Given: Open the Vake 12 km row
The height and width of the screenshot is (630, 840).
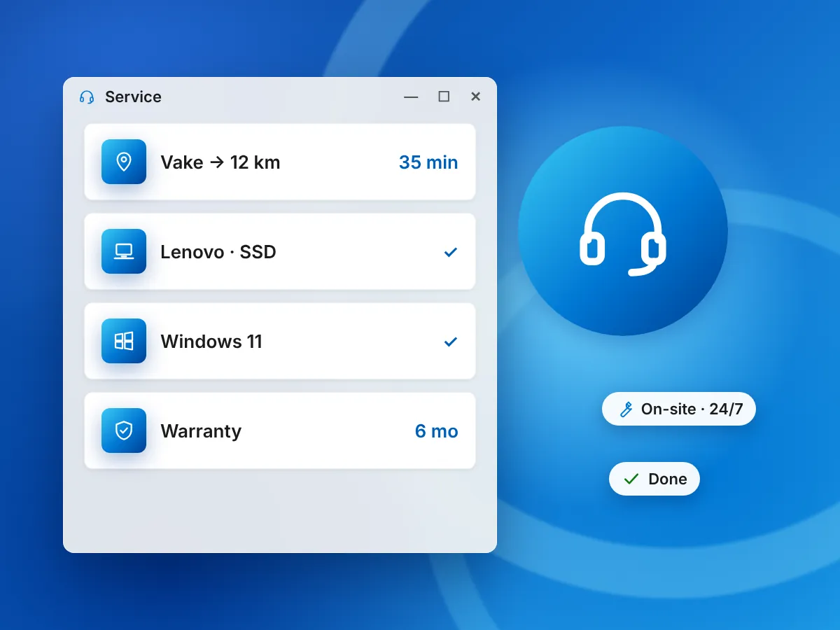Looking at the screenshot, I should [x=280, y=162].
